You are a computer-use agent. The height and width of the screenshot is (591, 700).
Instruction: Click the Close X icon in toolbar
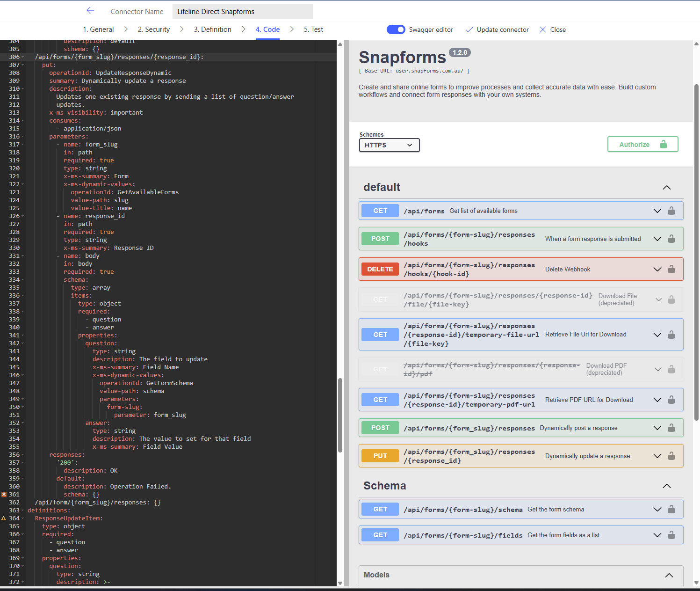(x=543, y=29)
